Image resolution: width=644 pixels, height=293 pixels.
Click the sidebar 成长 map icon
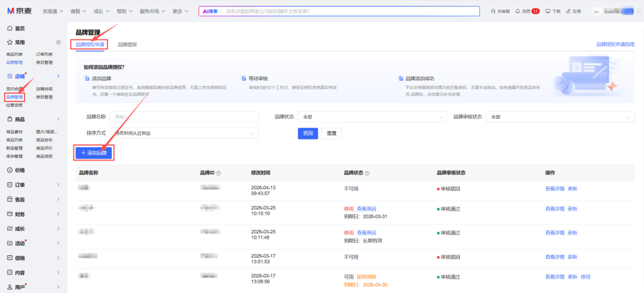(10, 229)
